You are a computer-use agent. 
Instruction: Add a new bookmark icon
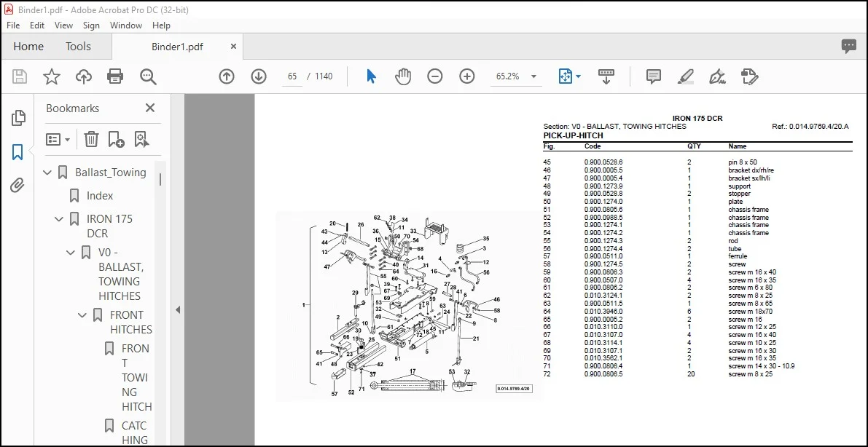coord(117,139)
